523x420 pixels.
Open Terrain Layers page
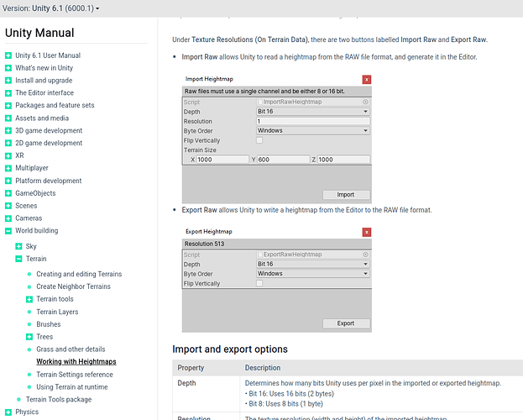(x=57, y=312)
